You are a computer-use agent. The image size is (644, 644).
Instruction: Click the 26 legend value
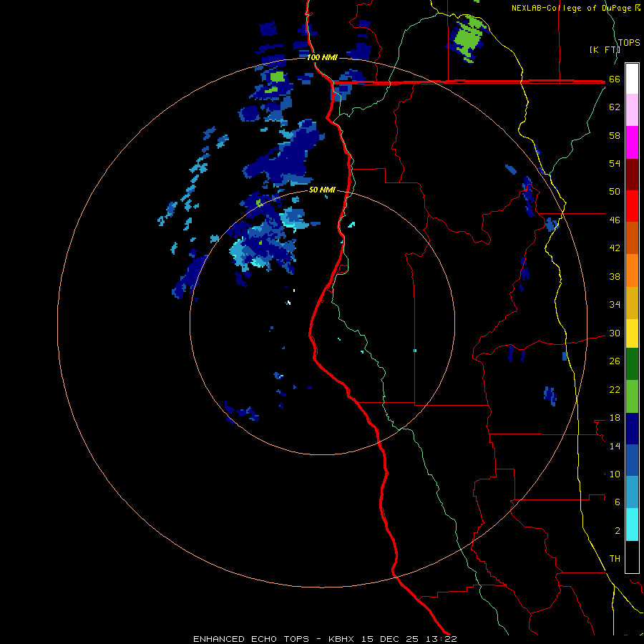615,361
